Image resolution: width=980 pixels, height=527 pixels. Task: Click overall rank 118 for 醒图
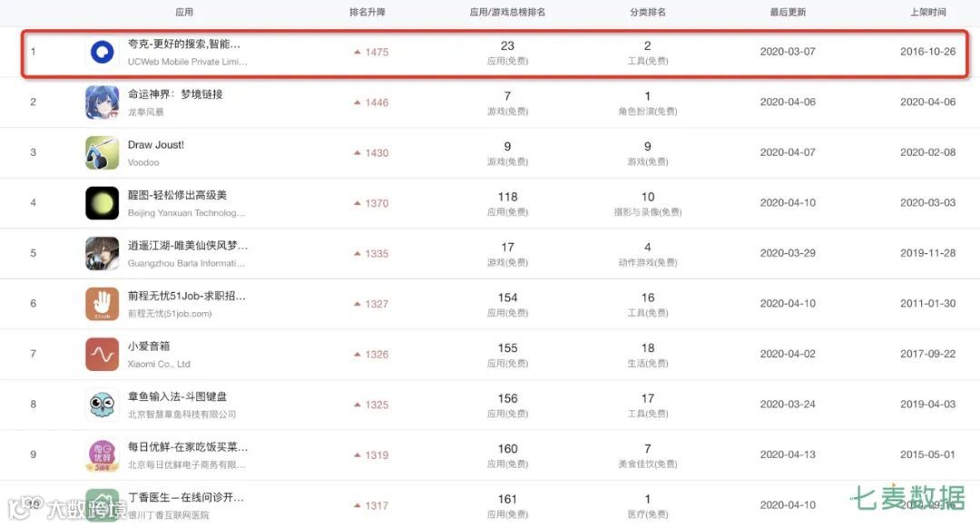tap(507, 197)
